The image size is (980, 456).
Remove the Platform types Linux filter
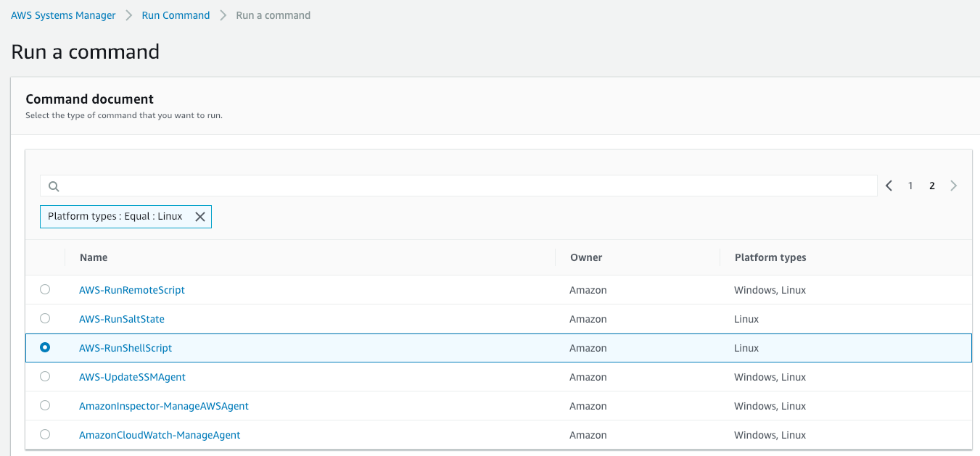[x=200, y=217]
